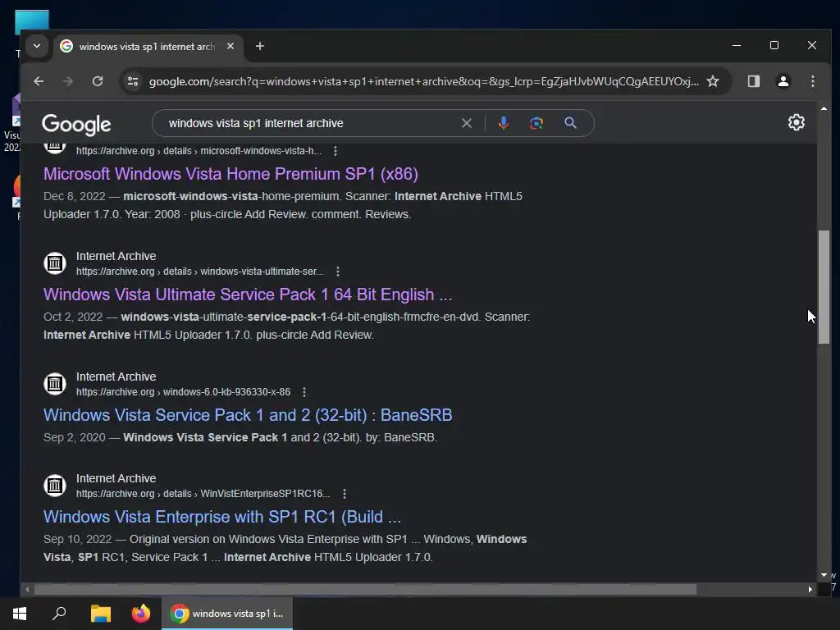
Task: Click Internet Archive favicon of Enterprise SP1 RC1 result
Action: (55, 486)
